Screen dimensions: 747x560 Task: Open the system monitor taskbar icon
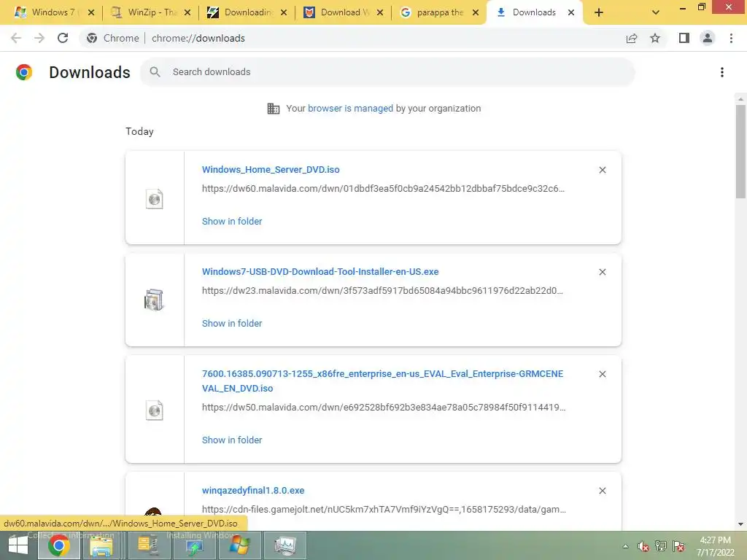285,545
